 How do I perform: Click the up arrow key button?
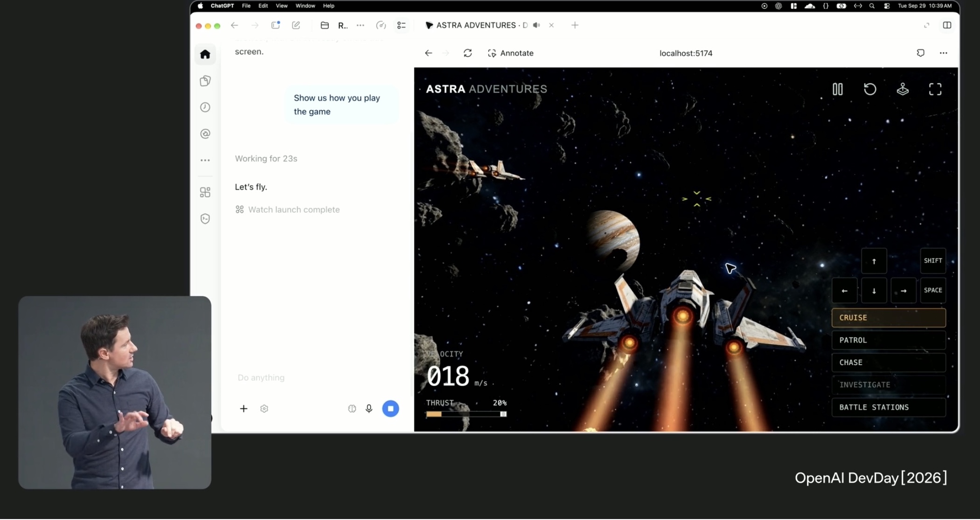coord(874,261)
